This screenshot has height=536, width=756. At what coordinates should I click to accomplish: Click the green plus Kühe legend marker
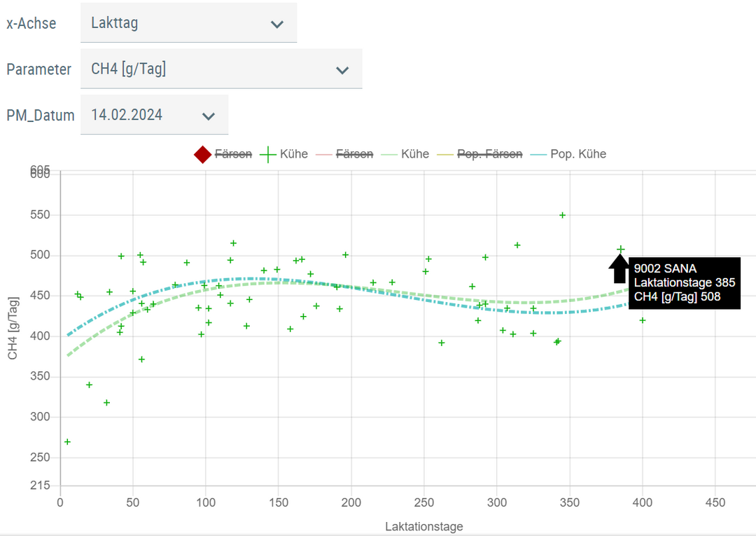(x=268, y=154)
